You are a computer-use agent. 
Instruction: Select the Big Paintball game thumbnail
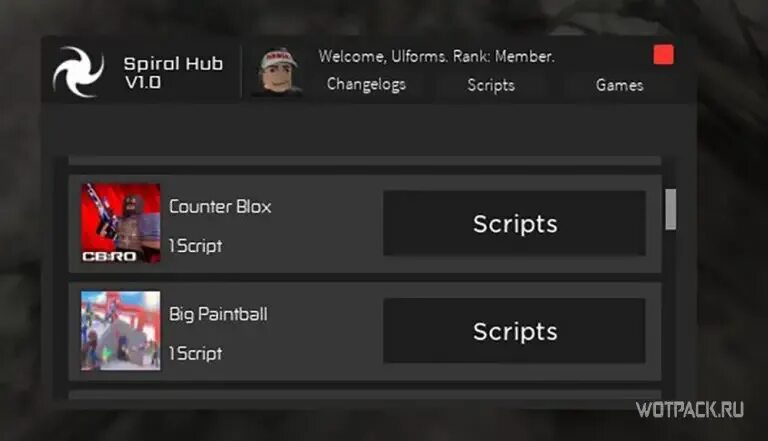120,331
